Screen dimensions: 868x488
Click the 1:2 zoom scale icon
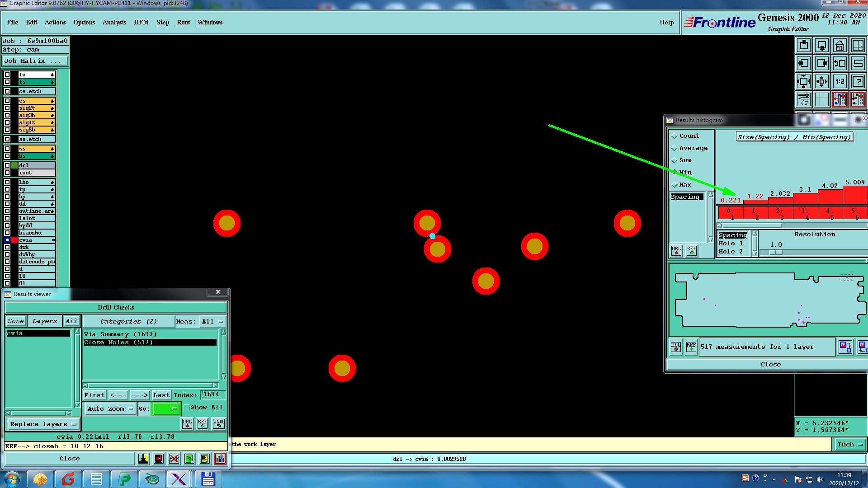click(x=840, y=81)
